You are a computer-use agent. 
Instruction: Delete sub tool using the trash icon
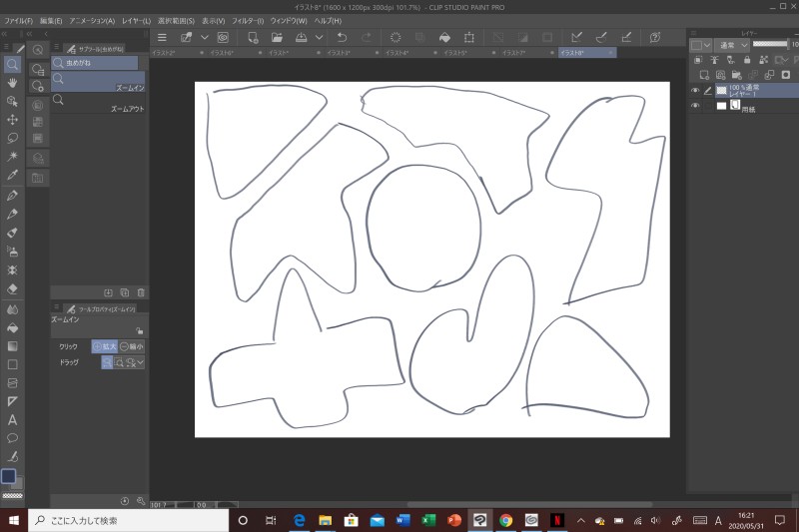[x=141, y=292]
